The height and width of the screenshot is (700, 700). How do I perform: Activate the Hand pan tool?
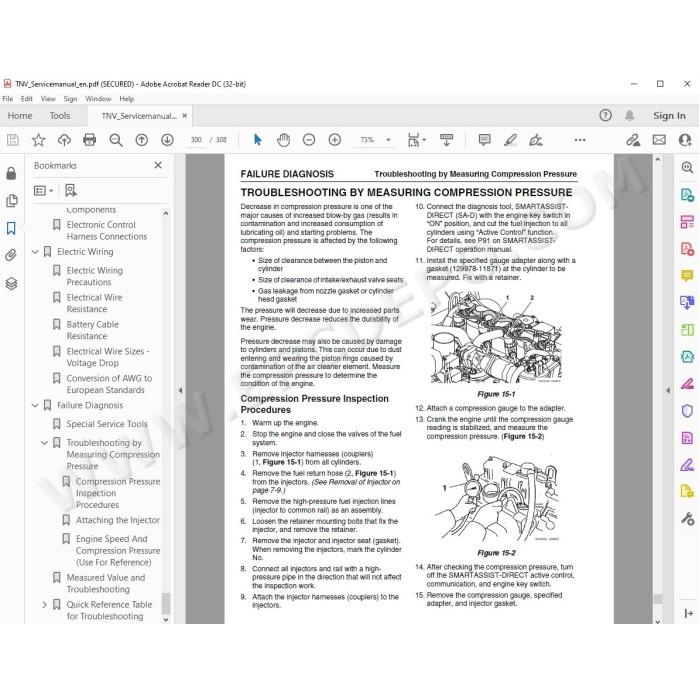coord(283,140)
